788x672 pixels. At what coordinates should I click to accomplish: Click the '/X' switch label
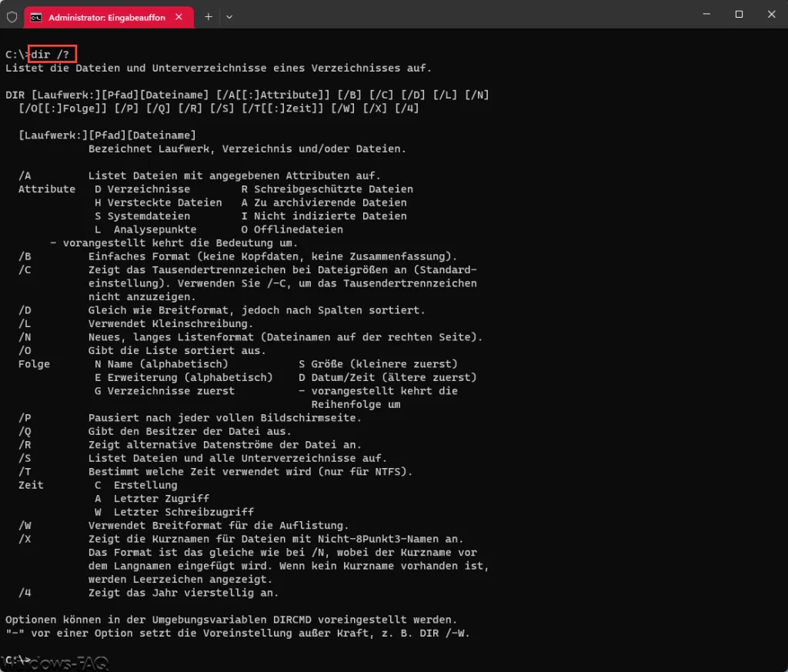25,539
